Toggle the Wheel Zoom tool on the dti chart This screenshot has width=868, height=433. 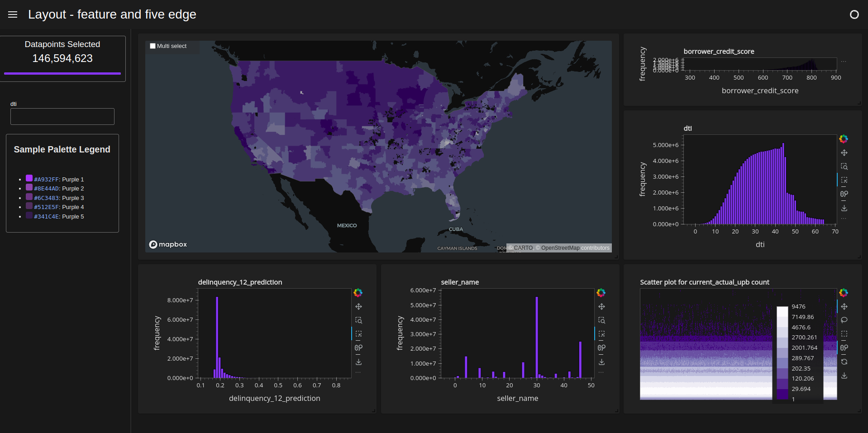(x=844, y=194)
